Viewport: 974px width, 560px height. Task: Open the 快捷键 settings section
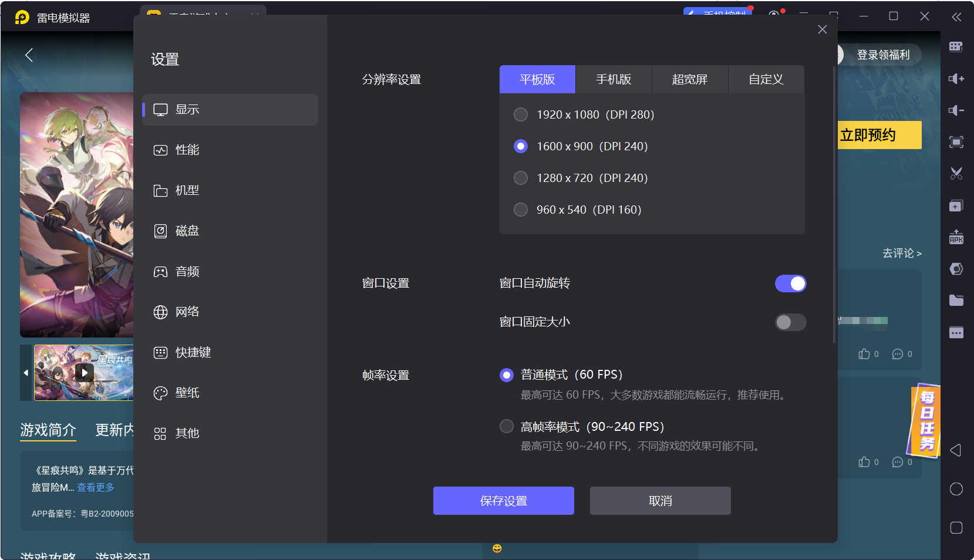pos(230,352)
